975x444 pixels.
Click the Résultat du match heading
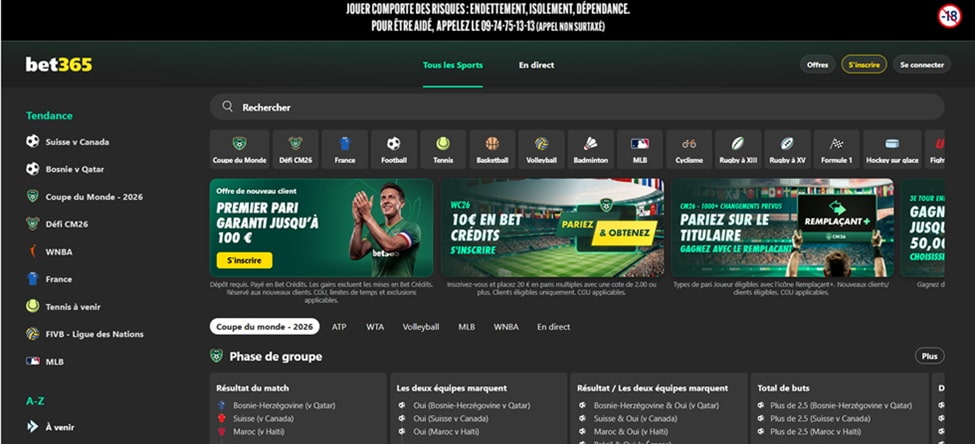pos(252,388)
